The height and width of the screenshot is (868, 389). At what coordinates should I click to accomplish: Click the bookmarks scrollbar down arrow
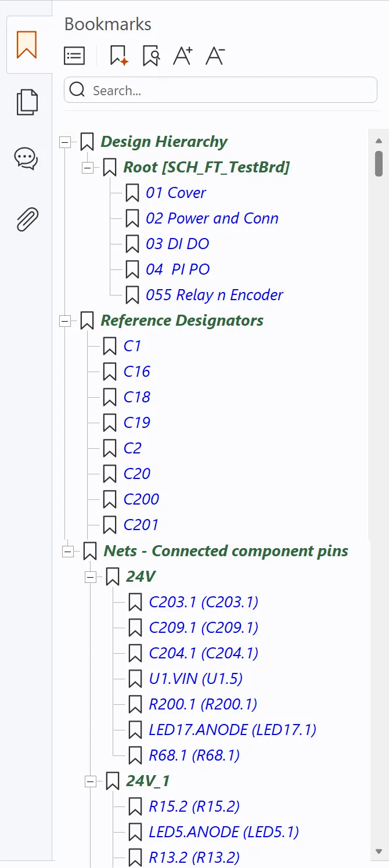[379, 852]
